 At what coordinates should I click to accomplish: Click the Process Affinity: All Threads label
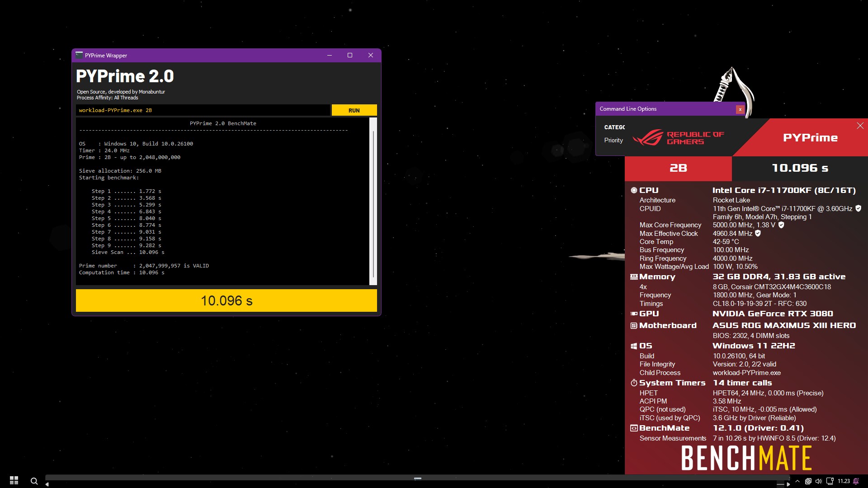pyautogui.click(x=107, y=98)
